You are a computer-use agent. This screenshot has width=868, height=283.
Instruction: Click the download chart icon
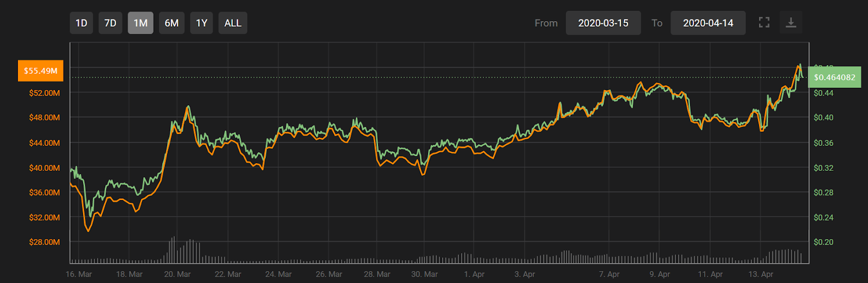click(791, 23)
